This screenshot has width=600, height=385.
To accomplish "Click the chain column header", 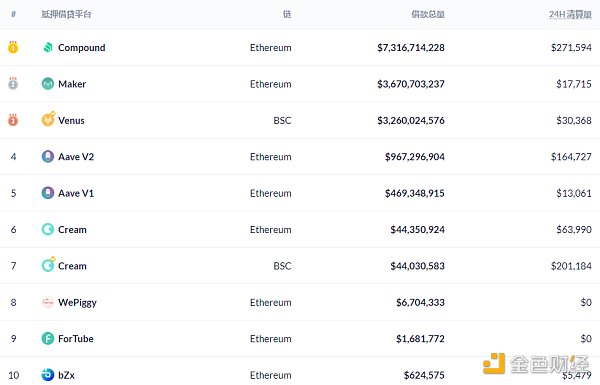I will point(287,15).
